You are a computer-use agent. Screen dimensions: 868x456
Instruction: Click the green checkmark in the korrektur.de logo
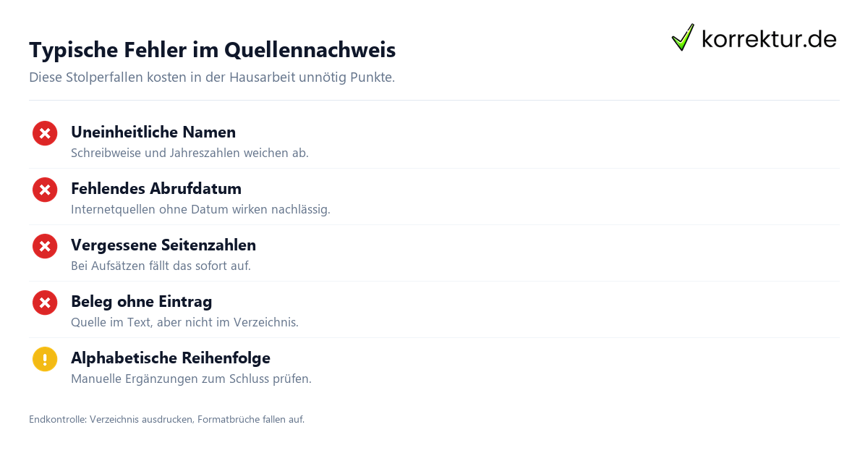[x=683, y=38]
